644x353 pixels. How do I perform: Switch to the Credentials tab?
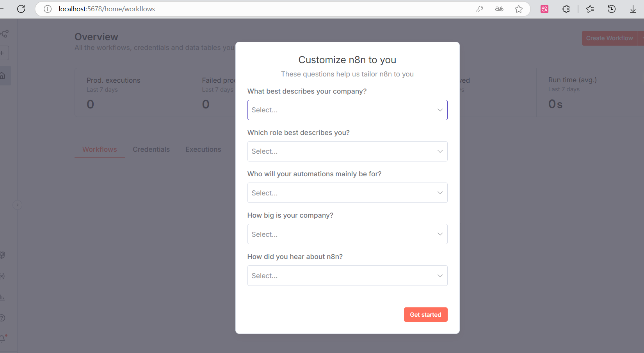coord(151,149)
